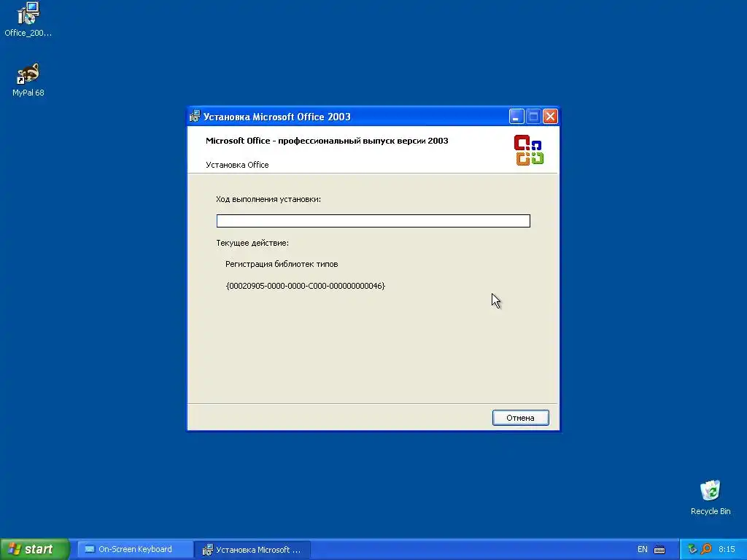Image resolution: width=747 pixels, height=560 pixels.
Task: Switch to On-Screen Keyboard taskbar item
Action: point(135,549)
